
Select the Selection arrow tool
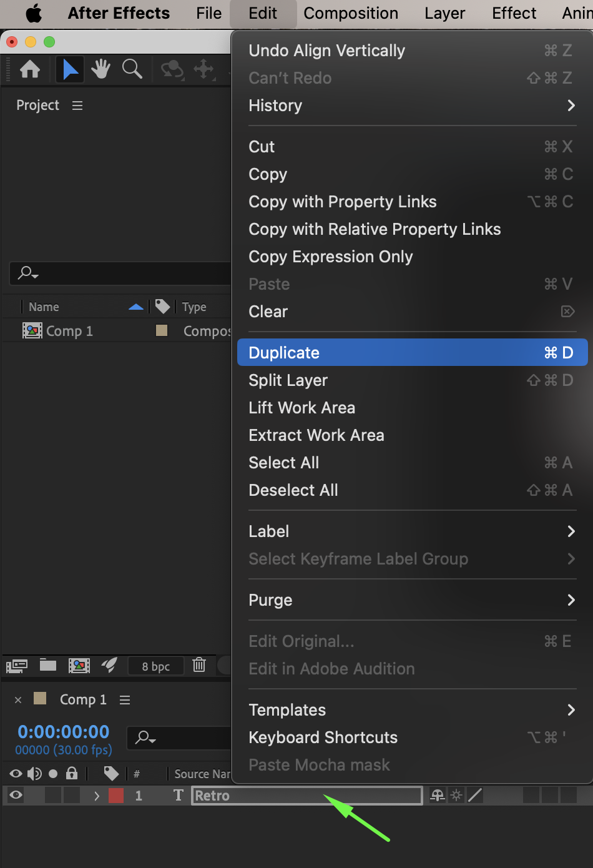70,69
